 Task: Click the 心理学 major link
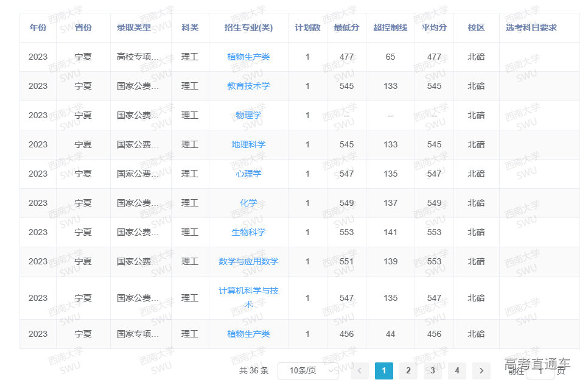point(248,174)
